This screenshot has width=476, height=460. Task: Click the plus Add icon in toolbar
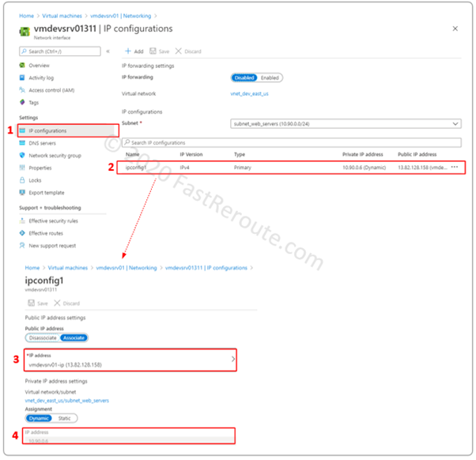[128, 51]
